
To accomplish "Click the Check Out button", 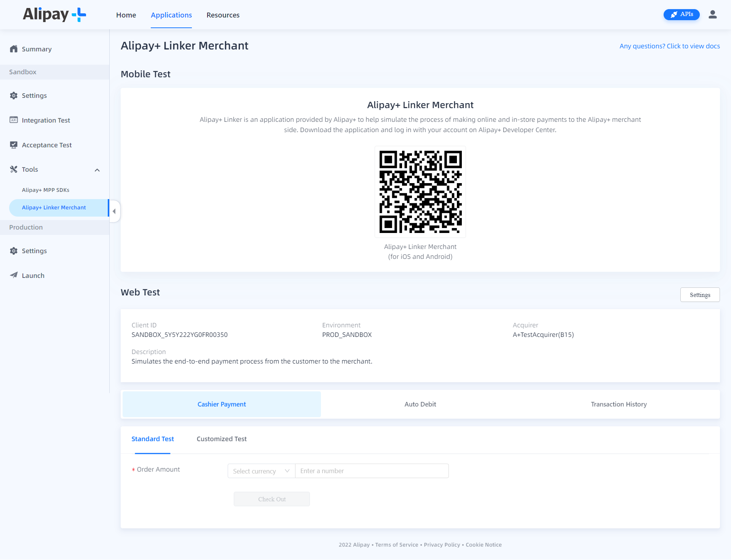I will click(x=271, y=499).
